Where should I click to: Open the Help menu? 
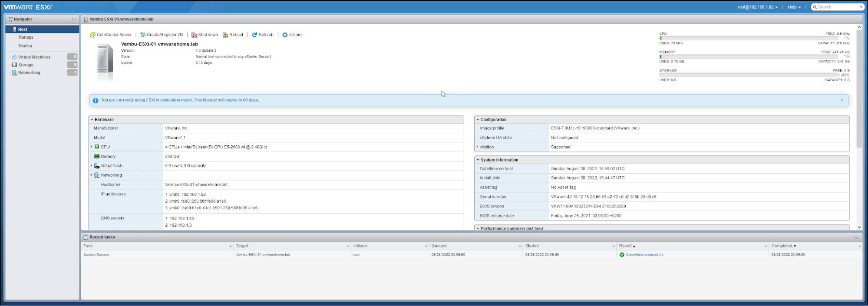point(794,7)
